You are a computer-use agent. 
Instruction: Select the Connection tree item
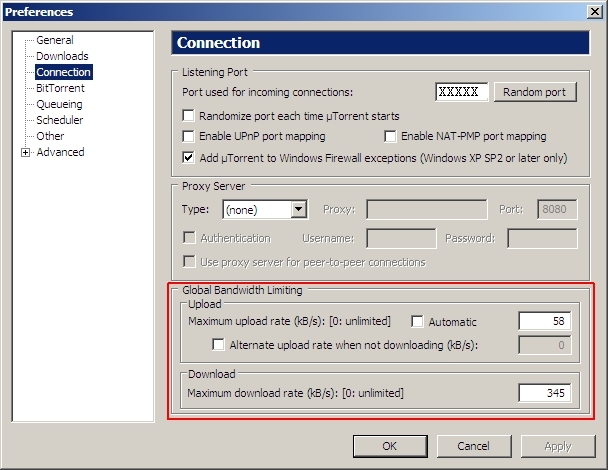pyautogui.click(x=64, y=72)
